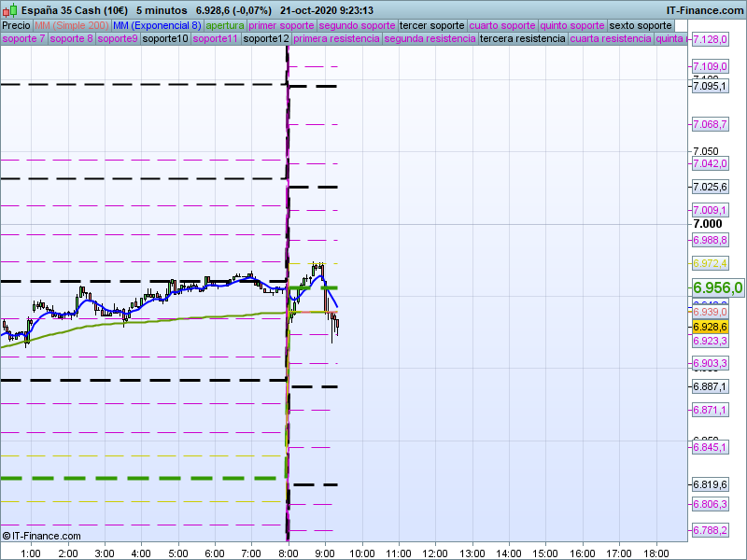The width and height of the screenshot is (747, 560).
Task: Click the candlestick chart icon in title bar
Action: (9, 10)
